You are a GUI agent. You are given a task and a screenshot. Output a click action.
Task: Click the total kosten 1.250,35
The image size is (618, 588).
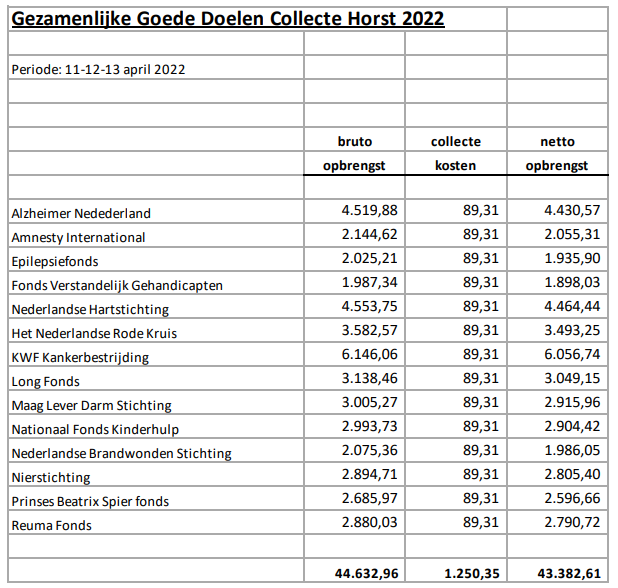472,574
